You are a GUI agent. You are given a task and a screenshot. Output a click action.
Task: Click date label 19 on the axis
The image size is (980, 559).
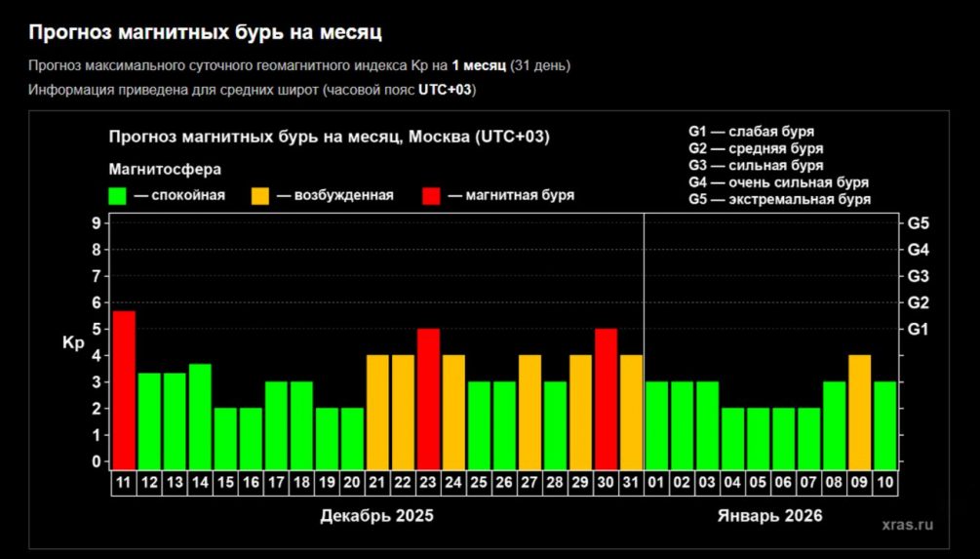click(327, 483)
